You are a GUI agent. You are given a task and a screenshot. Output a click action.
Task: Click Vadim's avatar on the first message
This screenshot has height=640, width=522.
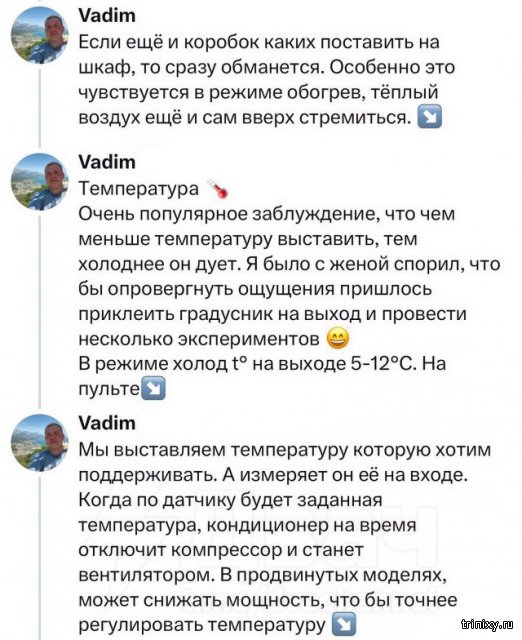(x=39, y=35)
